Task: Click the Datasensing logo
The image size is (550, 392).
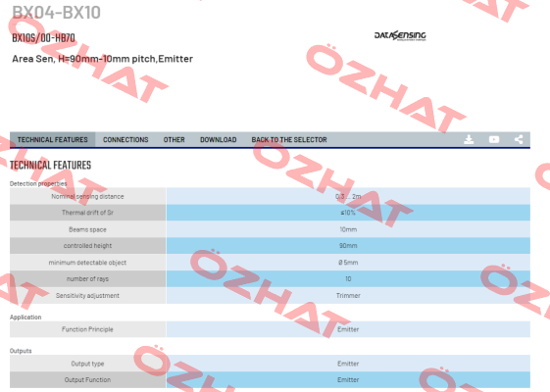Action: click(400, 35)
